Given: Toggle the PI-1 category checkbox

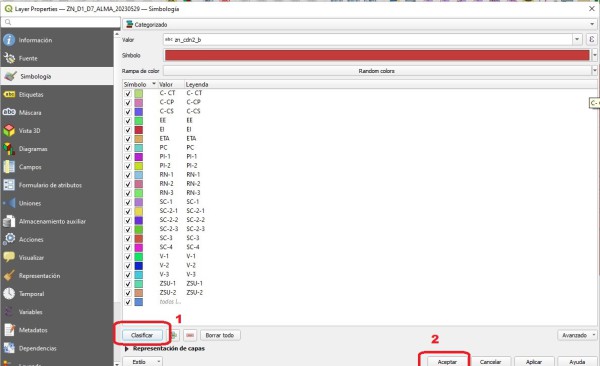Looking at the screenshot, I should 128,157.
